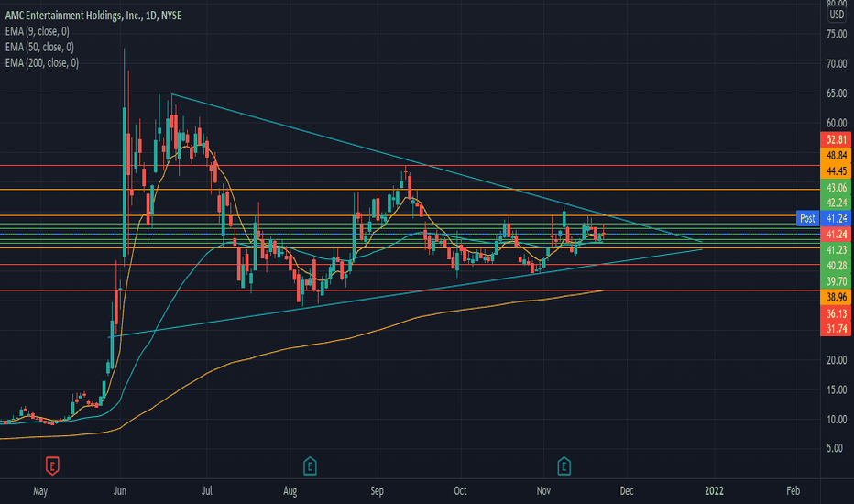854x504 pixels.
Task: Click the Feb label on time axis
Action: (793, 491)
